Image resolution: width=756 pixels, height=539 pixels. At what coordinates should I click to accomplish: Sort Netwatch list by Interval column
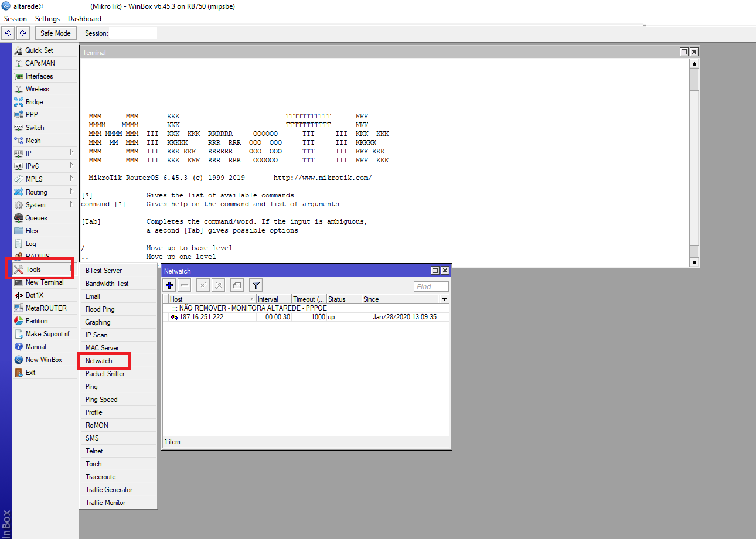(274, 299)
